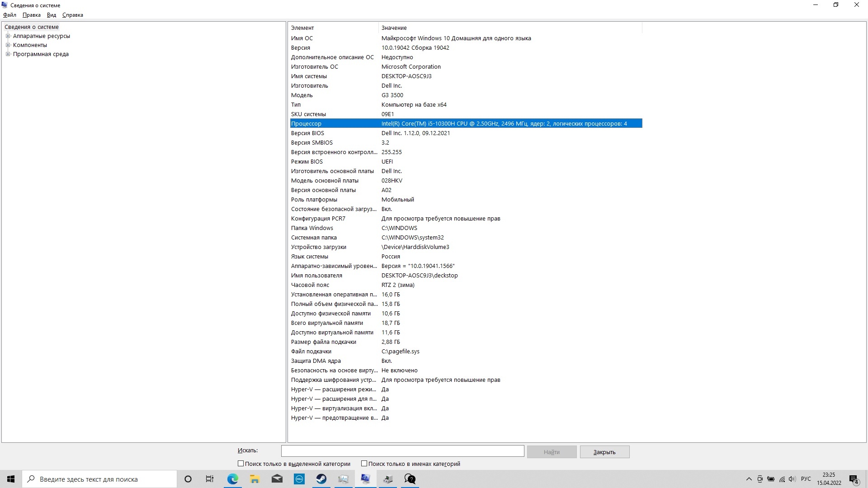The image size is (868, 488).
Task: Select the Режим BIOS row
Action: pyautogui.click(x=466, y=162)
